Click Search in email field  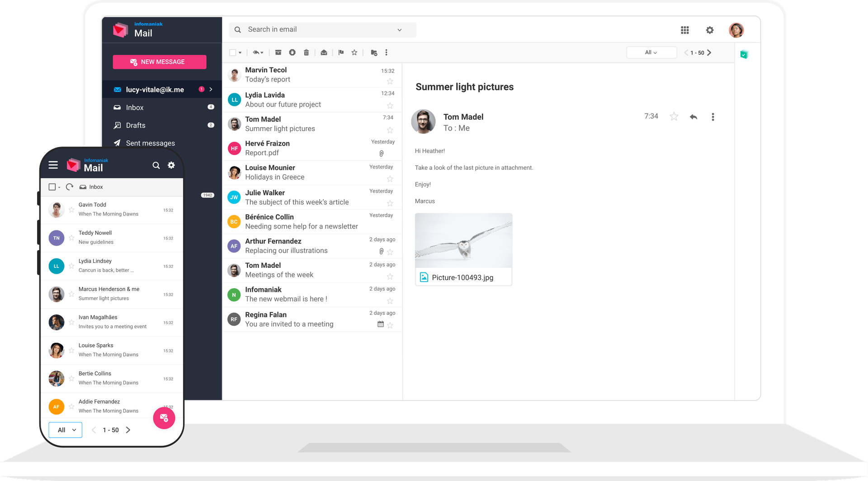point(322,30)
